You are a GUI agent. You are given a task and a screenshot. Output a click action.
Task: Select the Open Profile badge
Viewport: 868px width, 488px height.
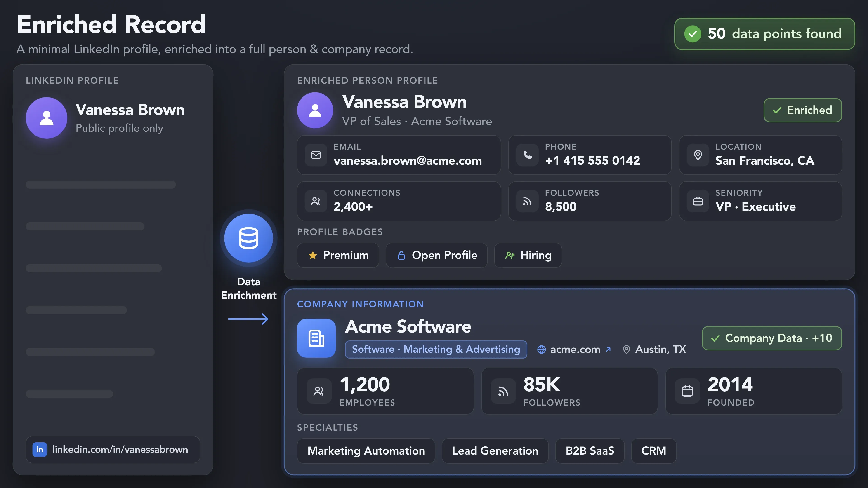pos(437,255)
